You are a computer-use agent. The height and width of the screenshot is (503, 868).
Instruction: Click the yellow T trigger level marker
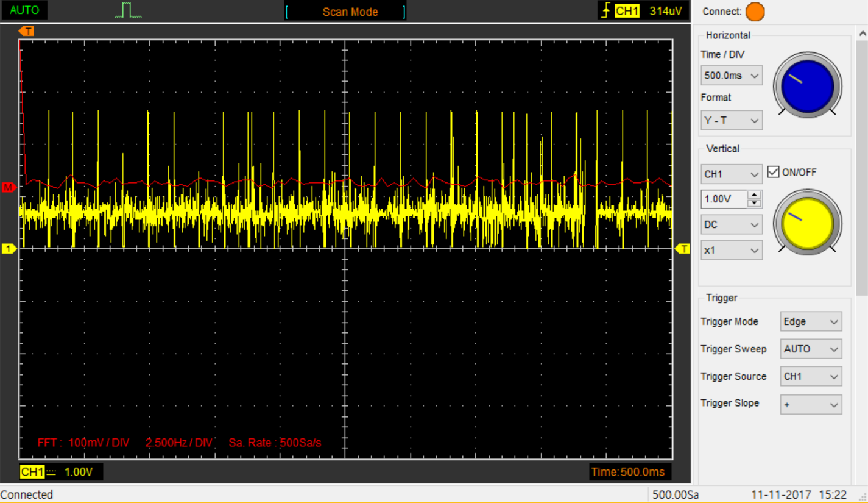click(x=683, y=248)
